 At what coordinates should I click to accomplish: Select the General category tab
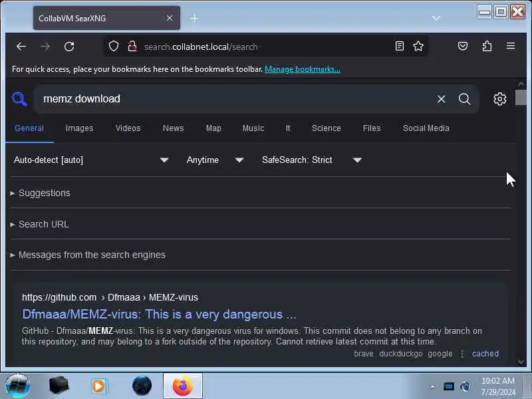29,128
